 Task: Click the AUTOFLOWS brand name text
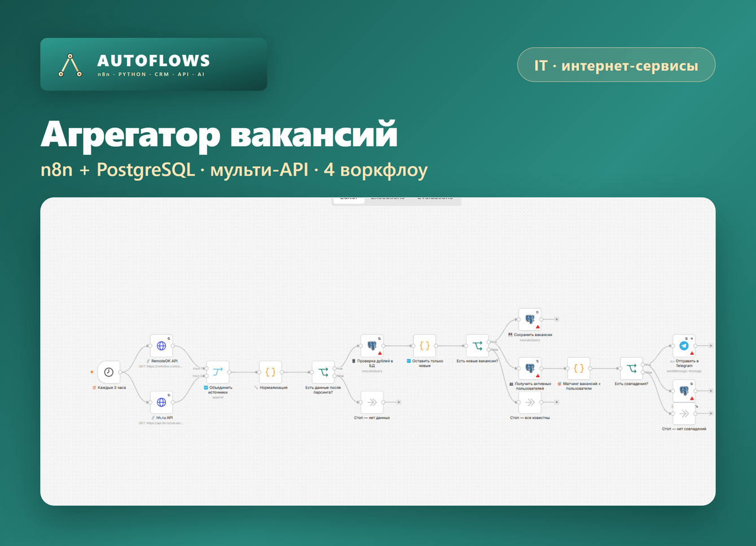(153, 60)
